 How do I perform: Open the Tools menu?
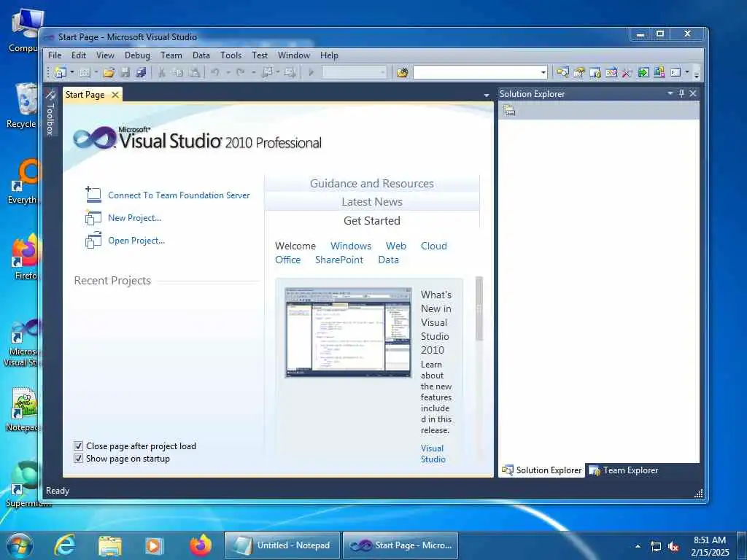[231, 55]
